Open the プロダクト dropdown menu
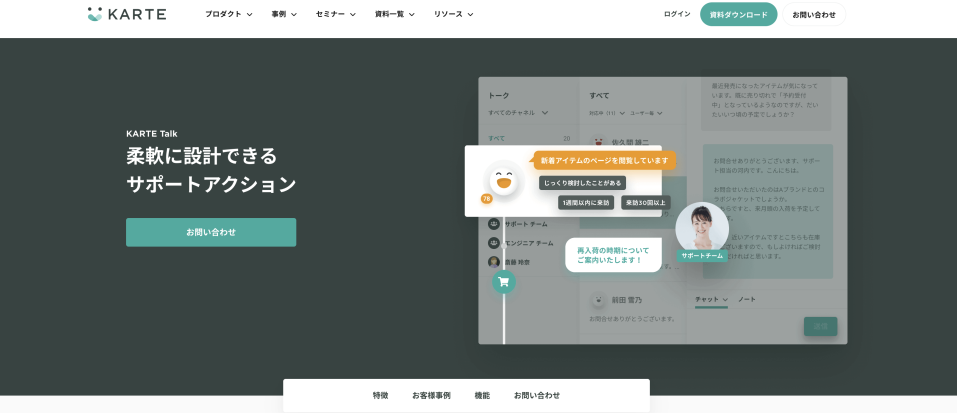The image size is (957, 413). (x=229, y=14)
